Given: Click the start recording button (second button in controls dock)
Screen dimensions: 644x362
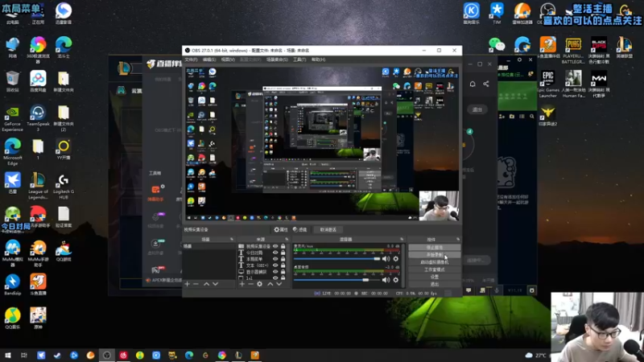Looking at the screenshot, I should click(x=435, y=255).
